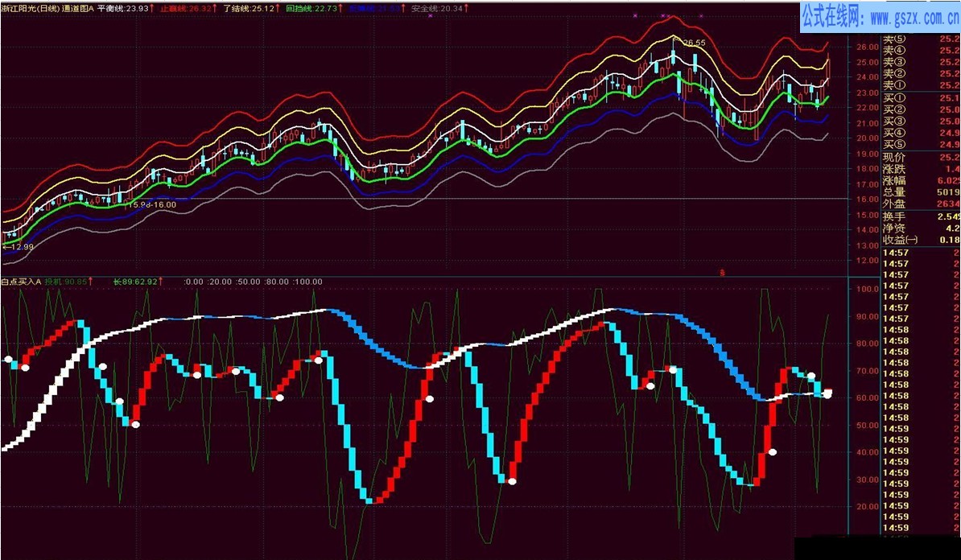
Task: Click 16.00 on the price axis
Action: [x=868, y=199]
